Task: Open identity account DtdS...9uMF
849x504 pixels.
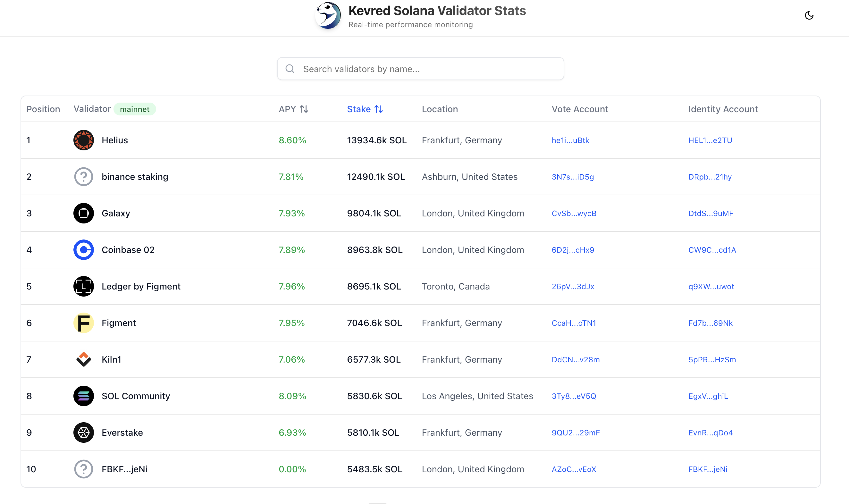Action: tap(711, 213)
